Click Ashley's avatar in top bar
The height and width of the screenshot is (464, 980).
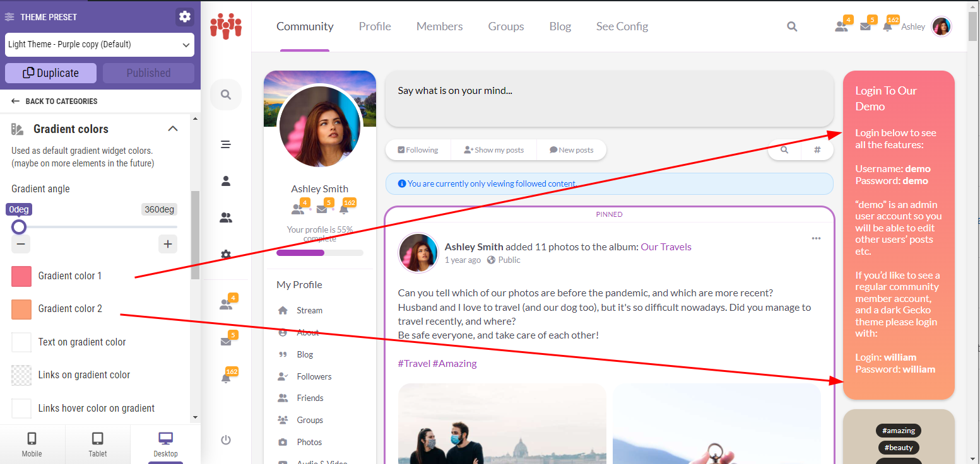[x=942, y=26]
